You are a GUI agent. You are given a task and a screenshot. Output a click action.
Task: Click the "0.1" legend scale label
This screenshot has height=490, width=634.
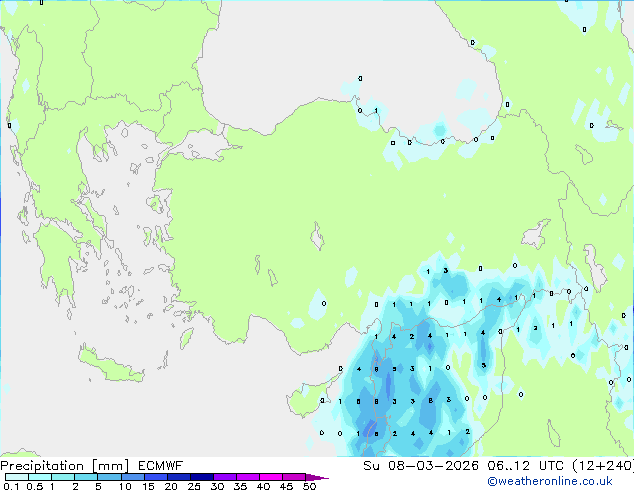(x=11, y=486)
